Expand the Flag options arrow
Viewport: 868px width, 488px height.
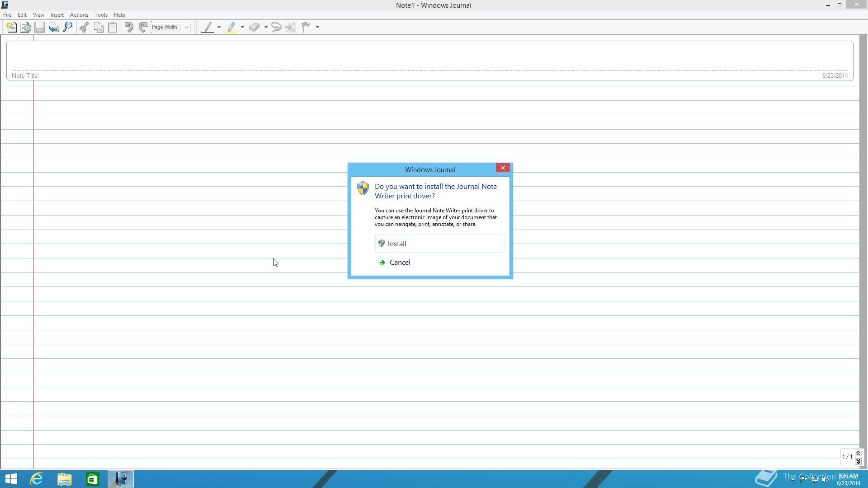pyautogui.click(x=317, y=27)
